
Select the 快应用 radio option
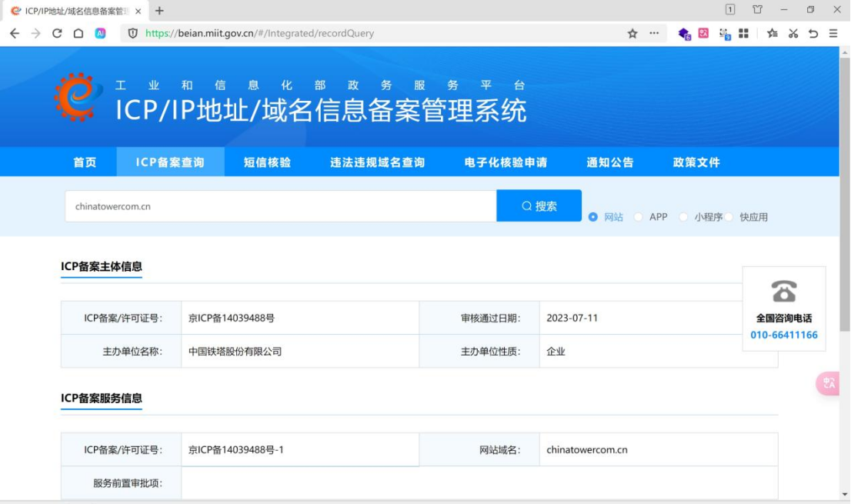click(729, 217)
